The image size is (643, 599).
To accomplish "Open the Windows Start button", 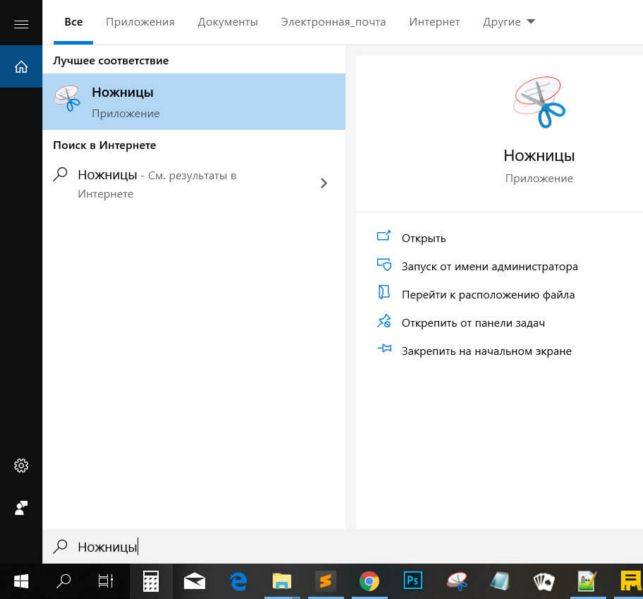I will pos(21,581).
